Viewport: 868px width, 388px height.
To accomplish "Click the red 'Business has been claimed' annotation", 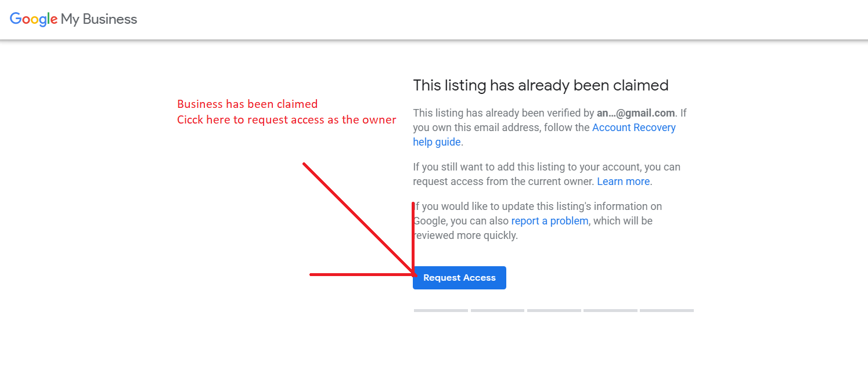I will click(x=247, y=104).
